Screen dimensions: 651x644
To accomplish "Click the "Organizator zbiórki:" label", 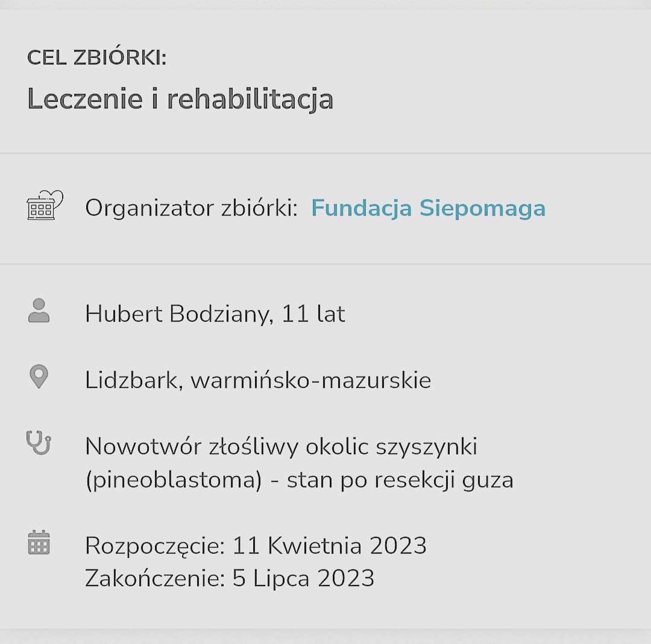I will pyautogui.click(x=191, y=208).
